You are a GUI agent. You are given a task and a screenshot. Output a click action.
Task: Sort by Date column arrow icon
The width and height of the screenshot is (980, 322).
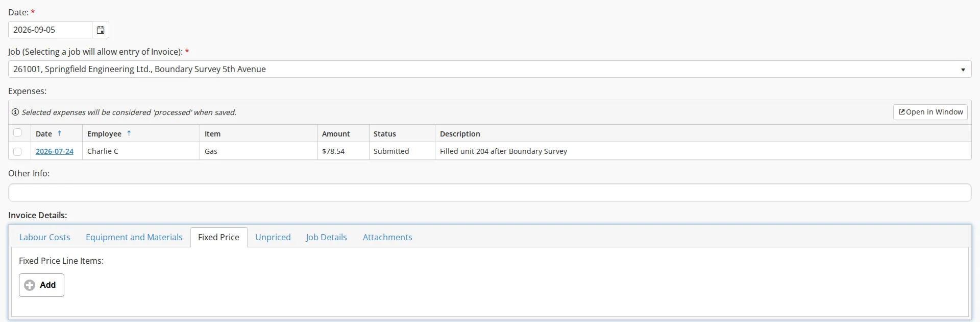[x=59, y=133]
